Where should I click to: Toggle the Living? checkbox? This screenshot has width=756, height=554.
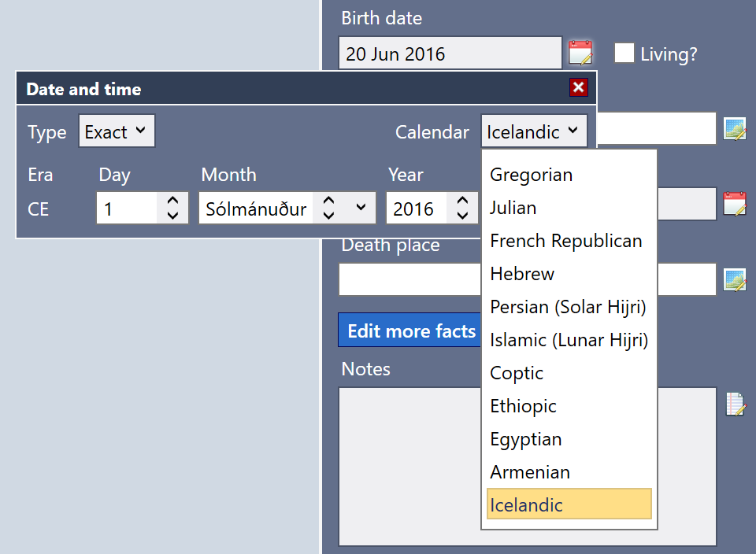(x=624, y=53)
